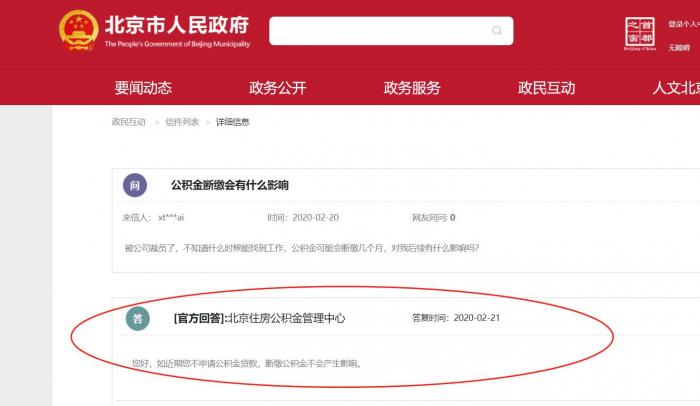Open the 政民互动 menu
Image resolution: width=700 pixels, height=406 pixels.
tap(546, 88)
